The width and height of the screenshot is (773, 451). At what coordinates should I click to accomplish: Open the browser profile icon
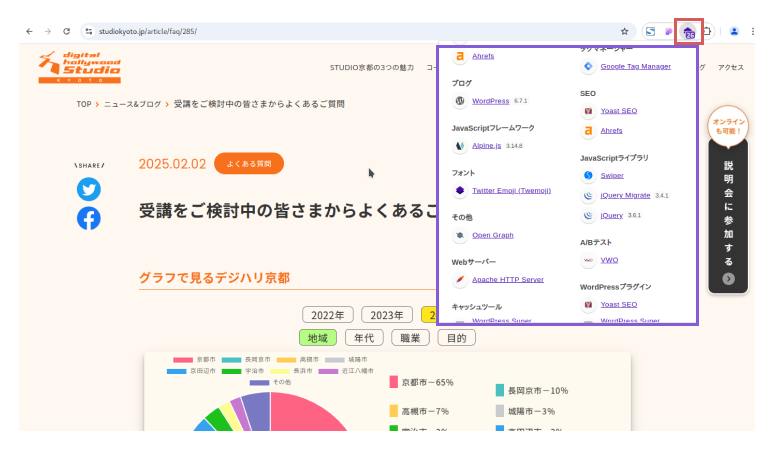tap(734, 32)
